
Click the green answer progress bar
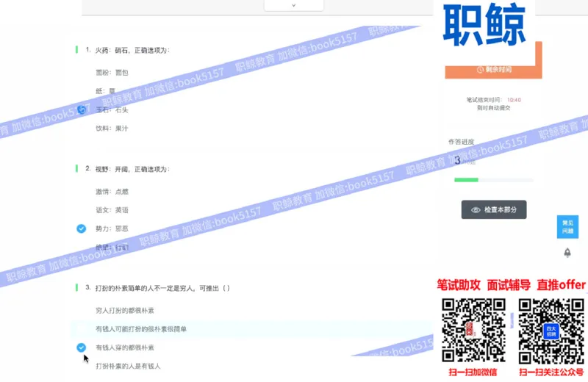[493, 180]
